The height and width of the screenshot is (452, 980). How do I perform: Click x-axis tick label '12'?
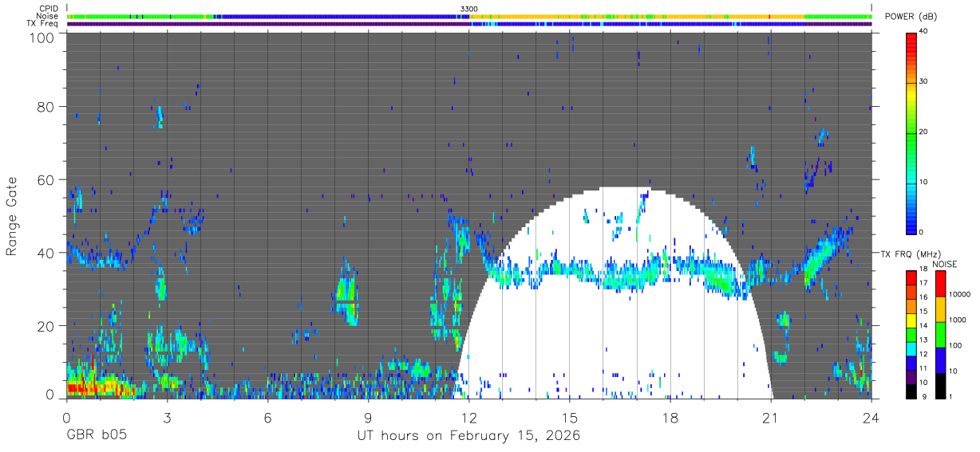[468, 418]
